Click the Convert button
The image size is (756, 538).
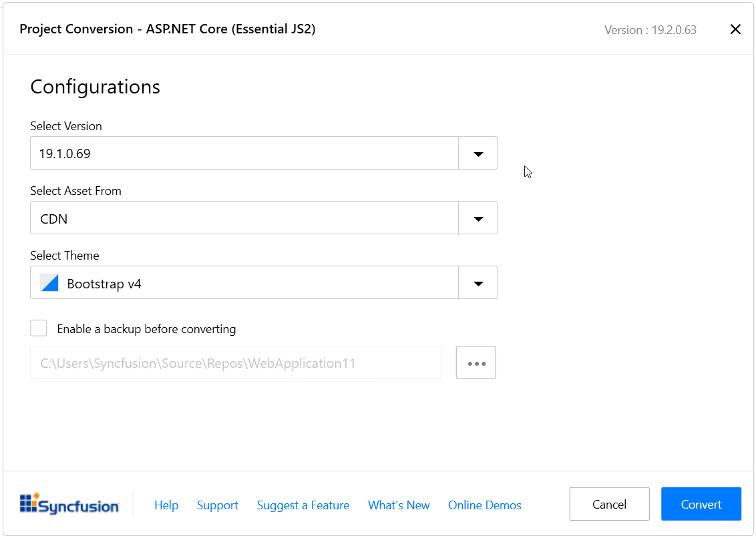tap(701, 504)
